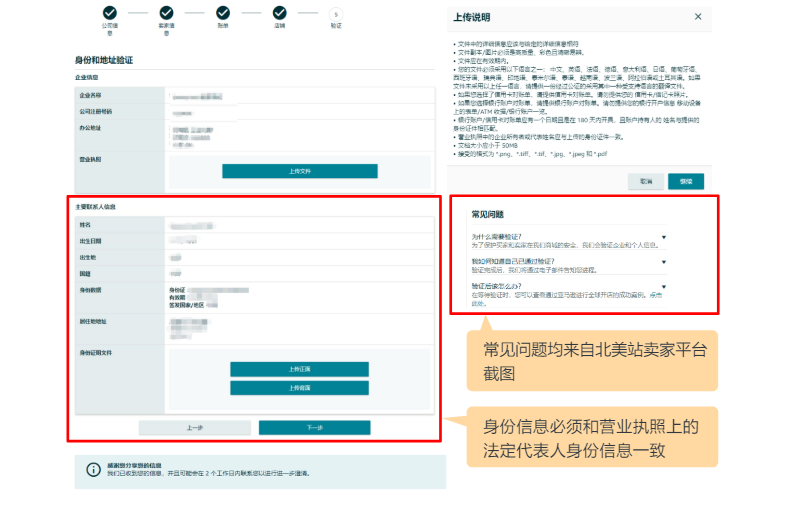Viewport: 789px width, 507px height.
Task: Click the first completed step checkmark 公司信息
Action: 109,13
